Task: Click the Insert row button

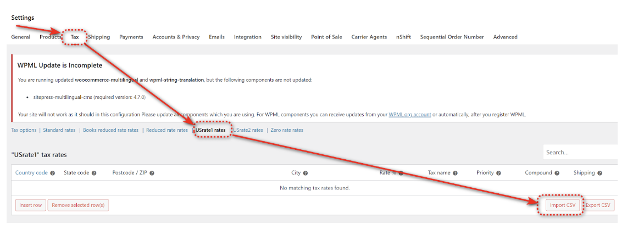Action: click(x=30, y=205)
